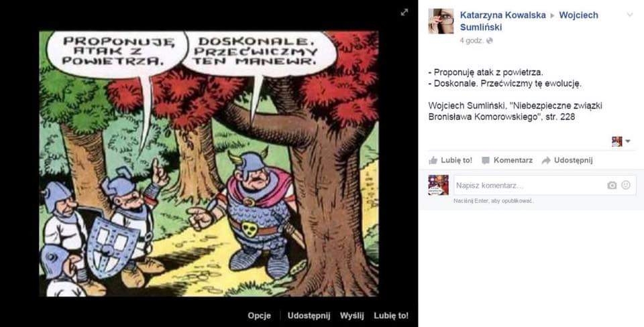Click the Udostępnij share arrow icon
644x327 pixels.
[x=546, y=160]
